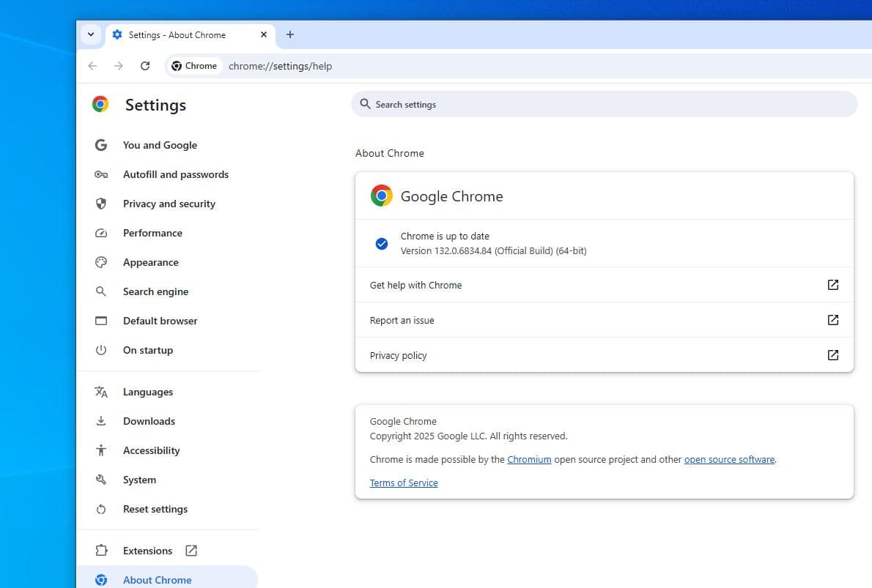This screenshot has width=872, height=588.
Task: Click the Privacy and security shield icon
Action: click(100, 204)
